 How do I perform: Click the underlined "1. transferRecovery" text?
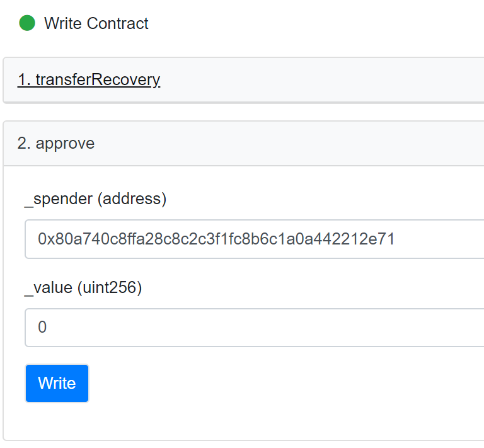pos(89,80)
